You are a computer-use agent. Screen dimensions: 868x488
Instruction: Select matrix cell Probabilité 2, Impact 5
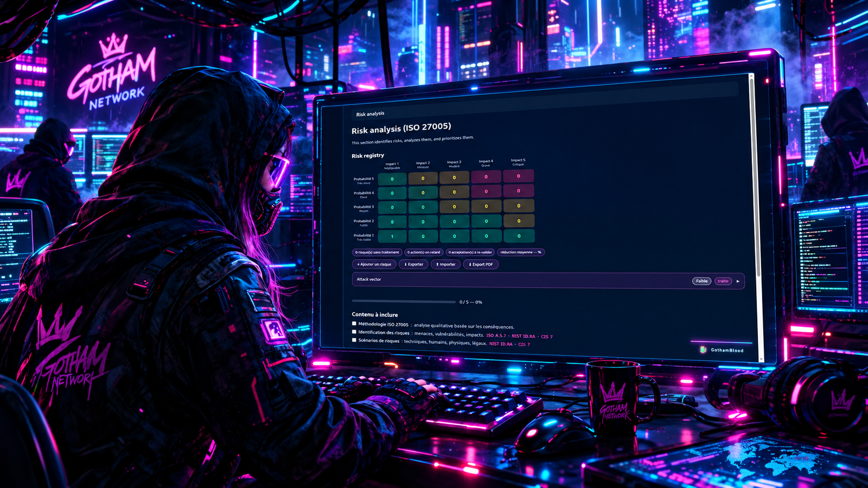519,221
